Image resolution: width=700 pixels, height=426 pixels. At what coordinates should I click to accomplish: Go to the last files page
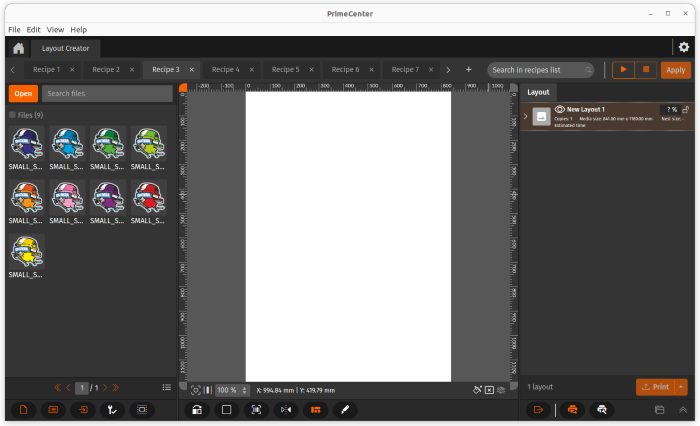click(x=116, y=388)
